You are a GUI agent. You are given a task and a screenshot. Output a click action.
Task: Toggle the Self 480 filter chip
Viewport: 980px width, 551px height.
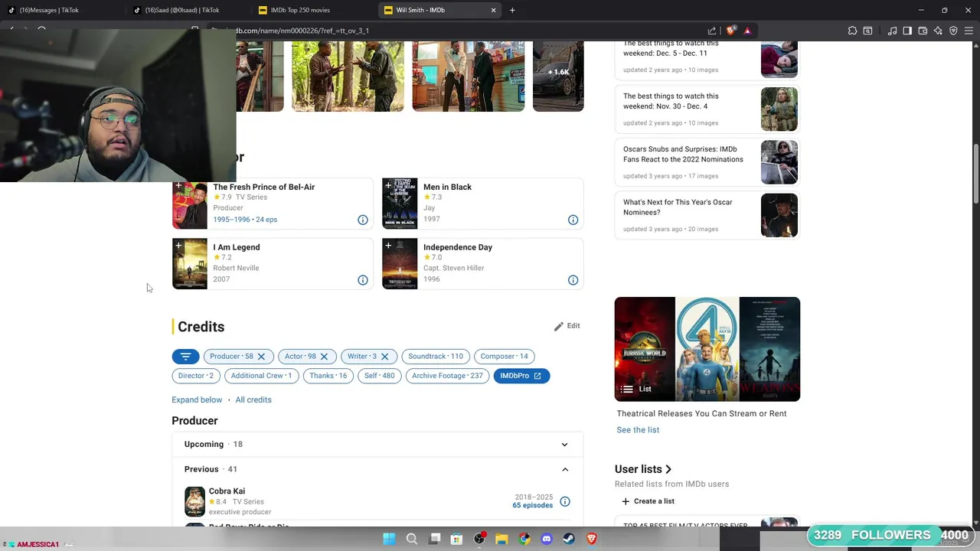tap(379, 376)
